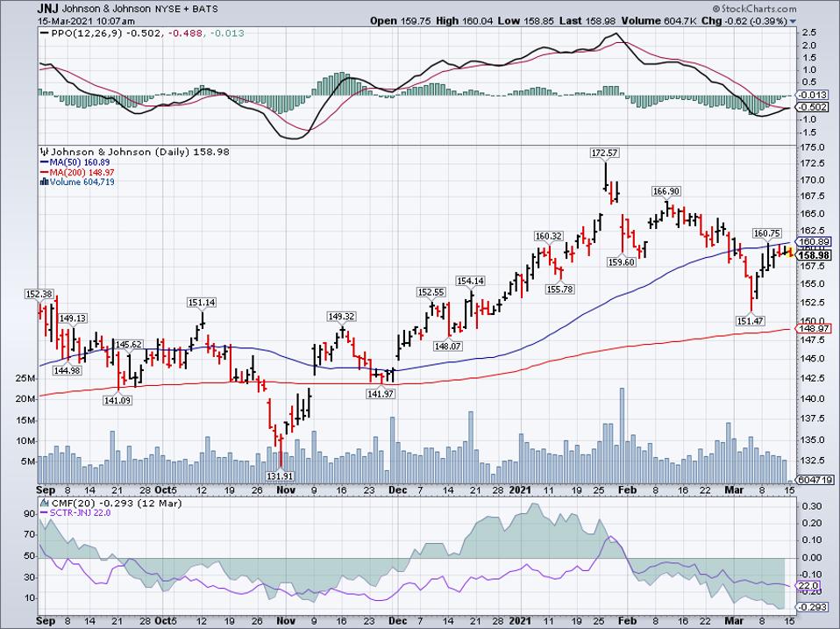Click the Volume 604.7K header value
Image resolution: width=840 pixels, height=629 pixels.
click(659, 21)
